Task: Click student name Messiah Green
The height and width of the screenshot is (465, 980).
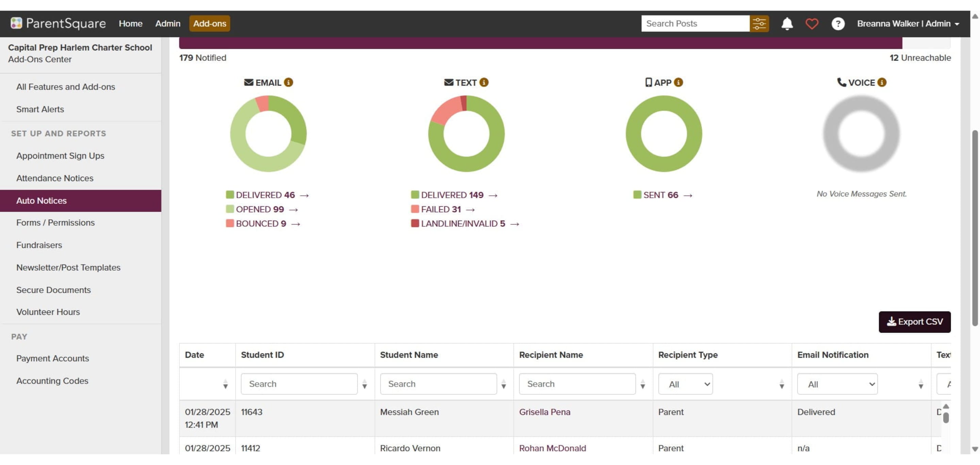Action: tap(409, 412)
